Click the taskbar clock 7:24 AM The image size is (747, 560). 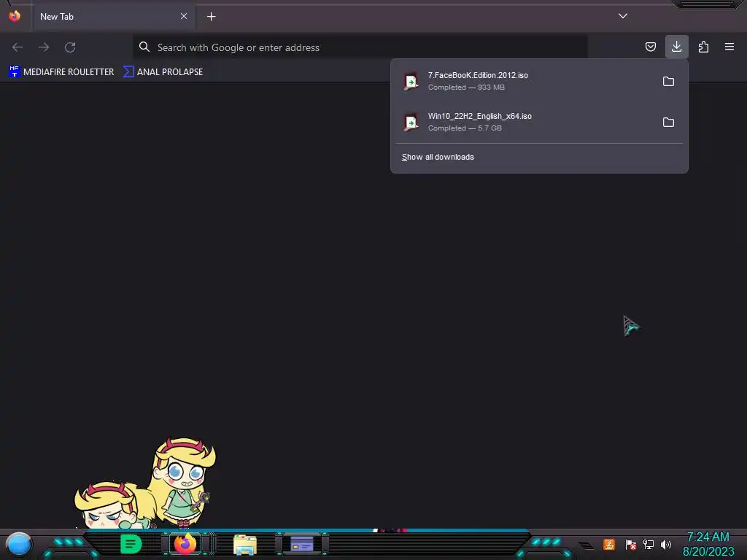(708, 544)
